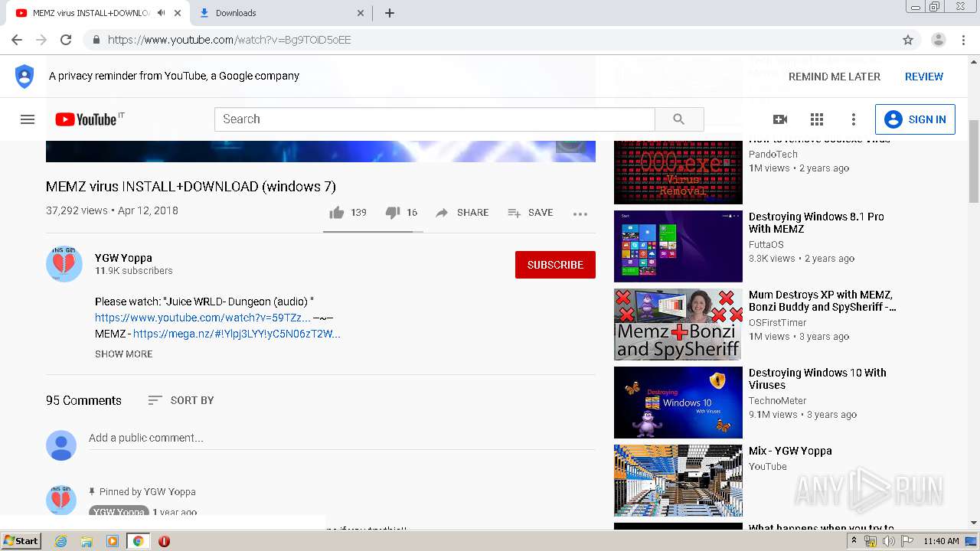This screenshot has height=551, width=980.
Task: Open the volume control in system tray
Action: pyautogui.click(x=889, y=541)
